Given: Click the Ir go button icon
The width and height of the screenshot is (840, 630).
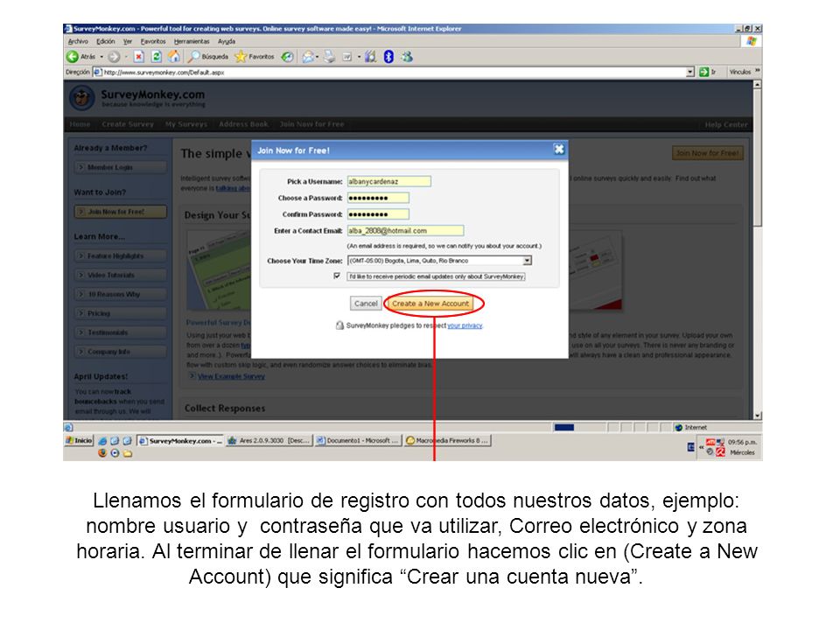Looking at the screenshot, I should click(x=703, y=72).
